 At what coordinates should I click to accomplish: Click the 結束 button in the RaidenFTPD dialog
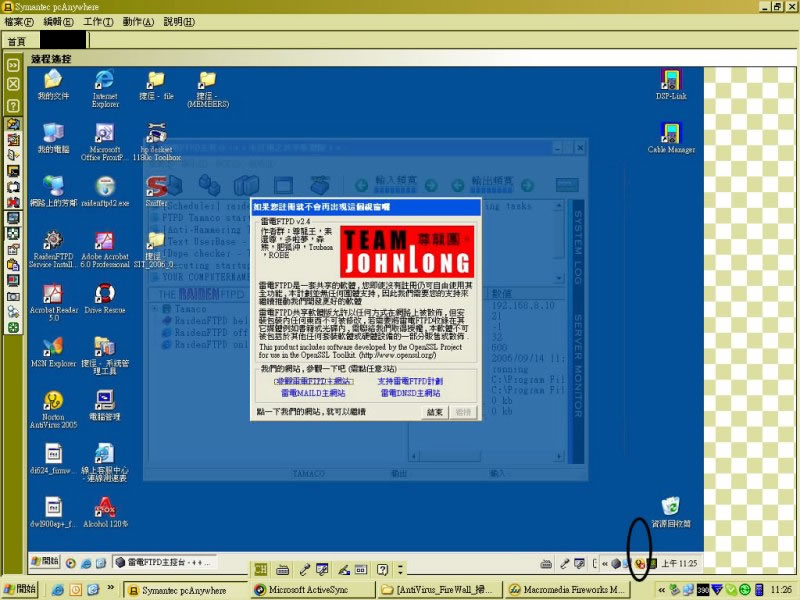(435, 412)
